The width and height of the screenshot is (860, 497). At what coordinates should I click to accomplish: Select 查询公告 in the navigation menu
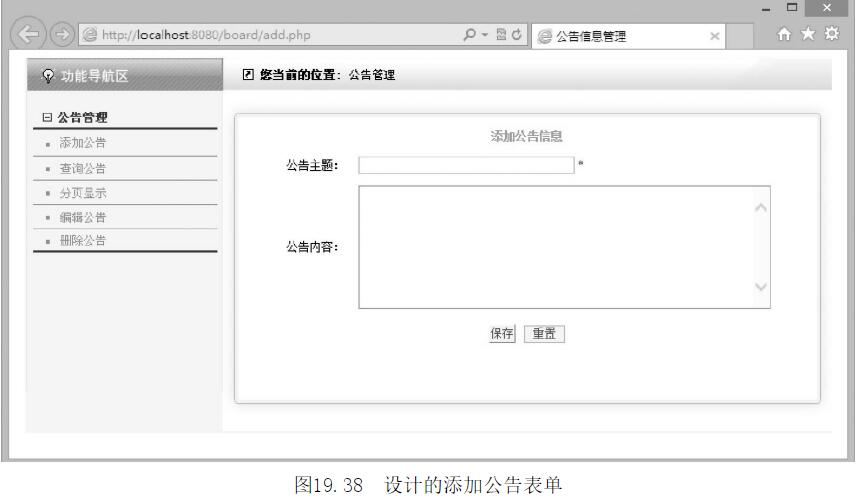click(82, 168)
